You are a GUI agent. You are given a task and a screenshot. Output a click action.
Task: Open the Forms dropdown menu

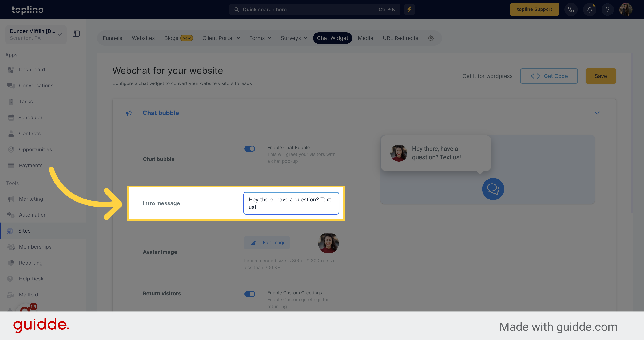[260, 38]
